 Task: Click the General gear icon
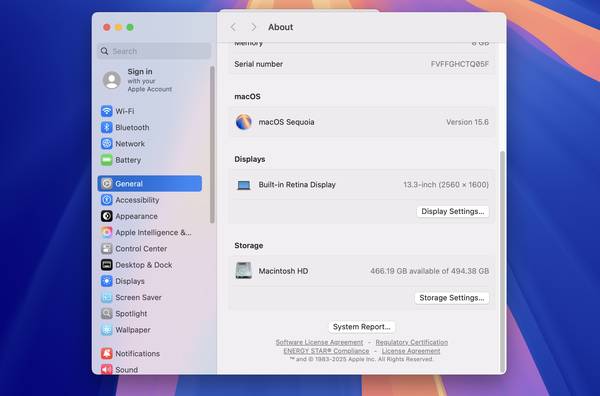pos(107,184)
